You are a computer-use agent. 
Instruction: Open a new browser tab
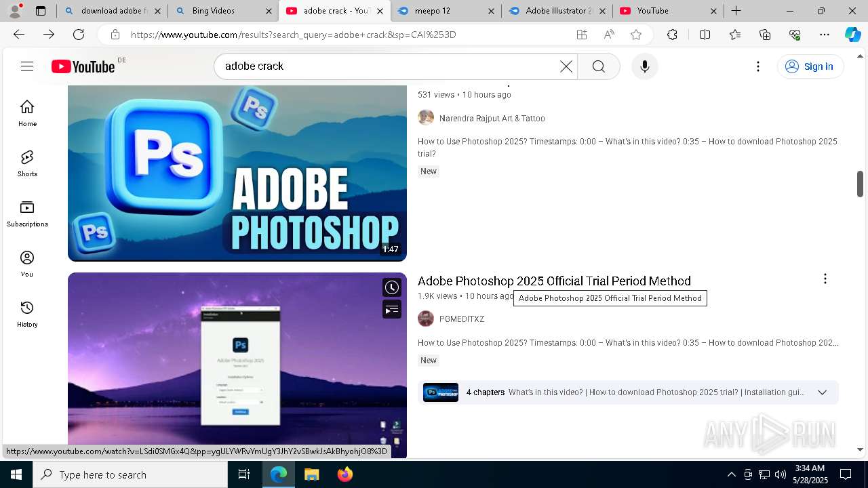click(x=736, y=11)
